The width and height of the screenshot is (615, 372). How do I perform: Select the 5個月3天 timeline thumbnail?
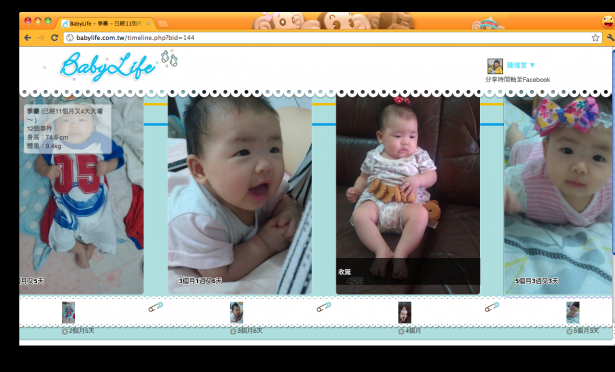tap(573, 312)
